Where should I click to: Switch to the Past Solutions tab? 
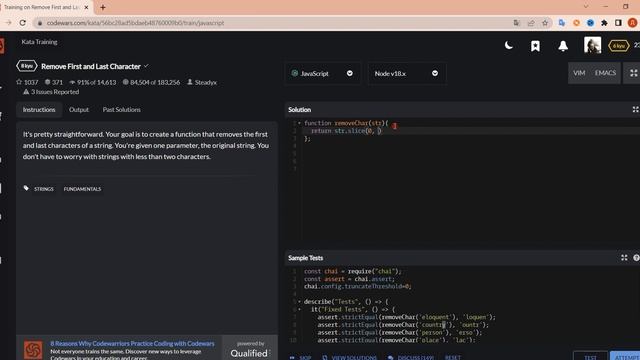point(122,109)
